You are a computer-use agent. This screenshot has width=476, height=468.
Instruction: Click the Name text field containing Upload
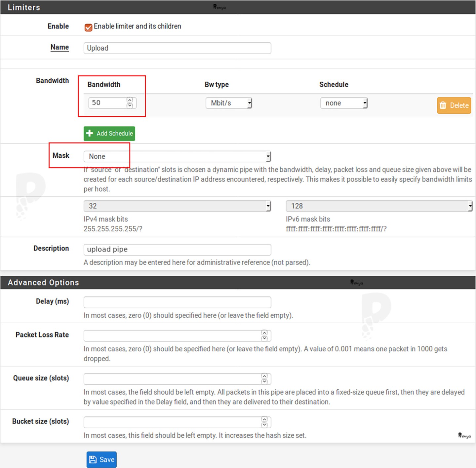[177, 48]
